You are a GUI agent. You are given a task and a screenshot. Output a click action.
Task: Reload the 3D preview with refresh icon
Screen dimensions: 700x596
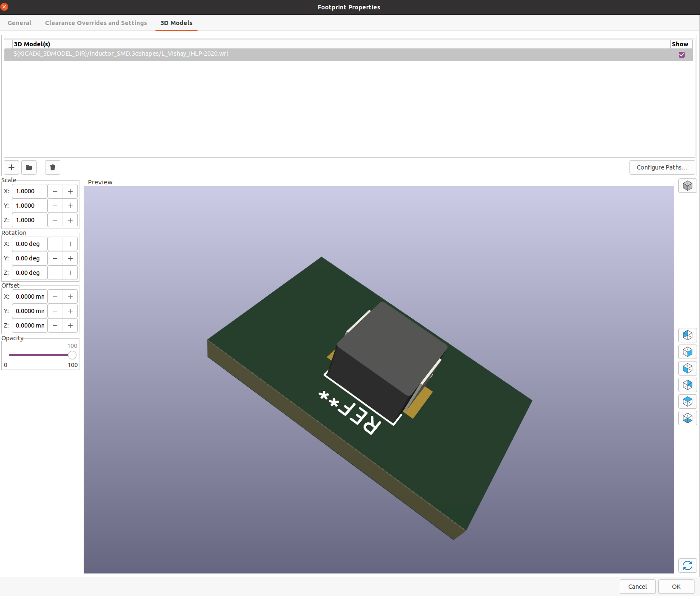coord(687,565)
